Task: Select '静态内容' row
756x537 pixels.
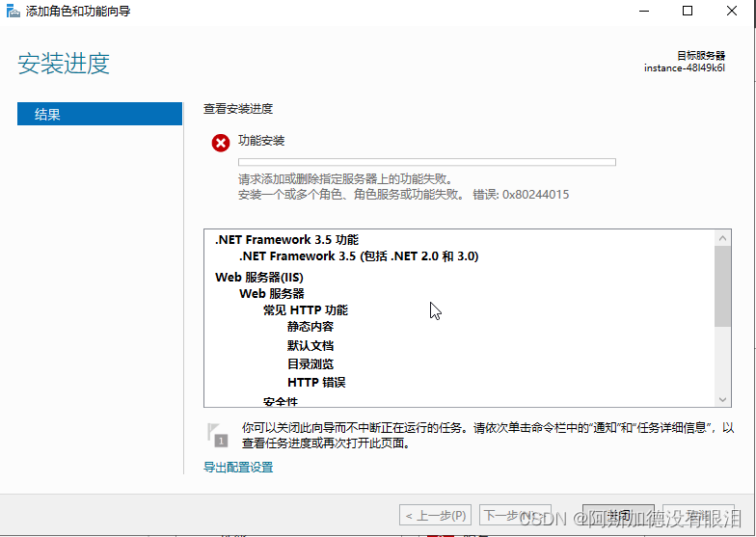Action: click(310, 327)
